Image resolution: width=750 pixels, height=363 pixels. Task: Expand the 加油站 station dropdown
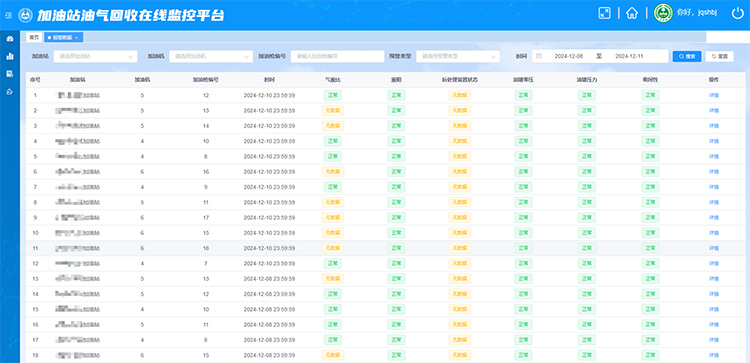[95, 56]
